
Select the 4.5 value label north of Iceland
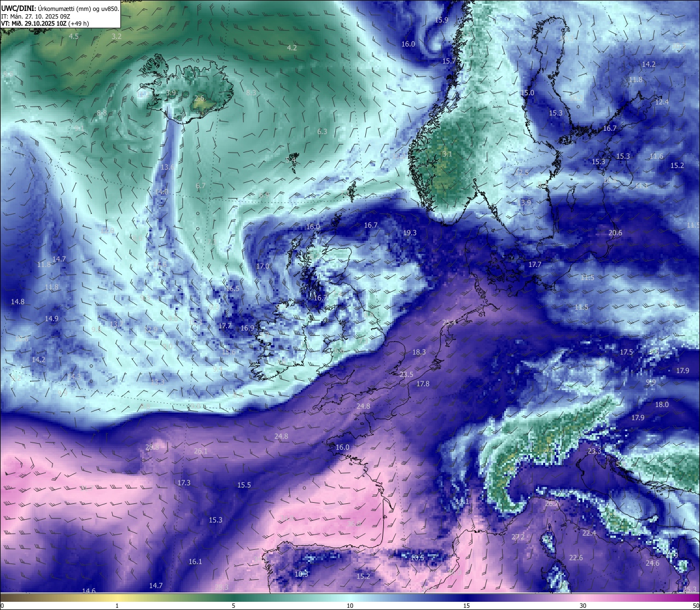[x=74, y=36]
